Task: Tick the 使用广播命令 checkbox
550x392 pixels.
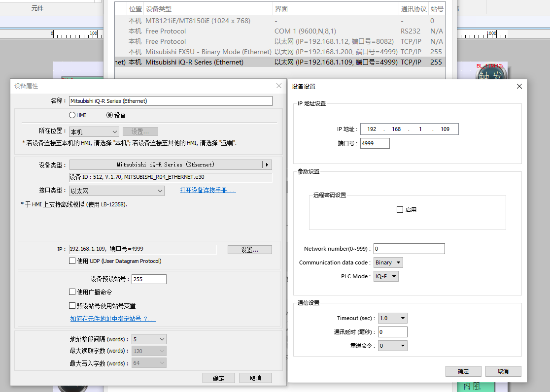Action: click(x=72, y=292)
